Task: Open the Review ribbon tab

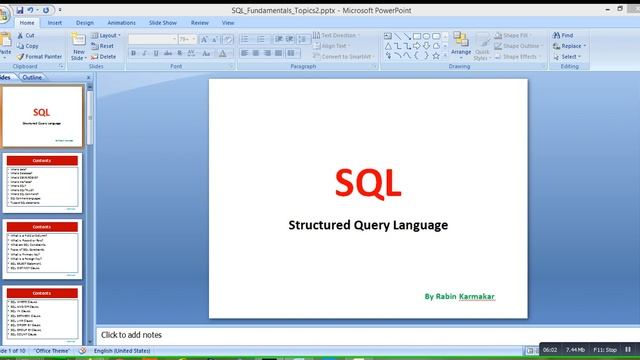Action: (200, 23)
